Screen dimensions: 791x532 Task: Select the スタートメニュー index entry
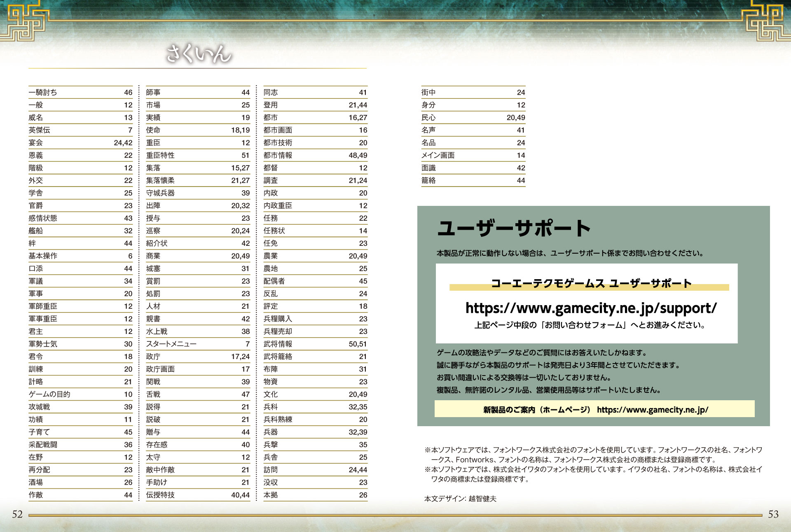pyautogui.click(x=171, y=344)
